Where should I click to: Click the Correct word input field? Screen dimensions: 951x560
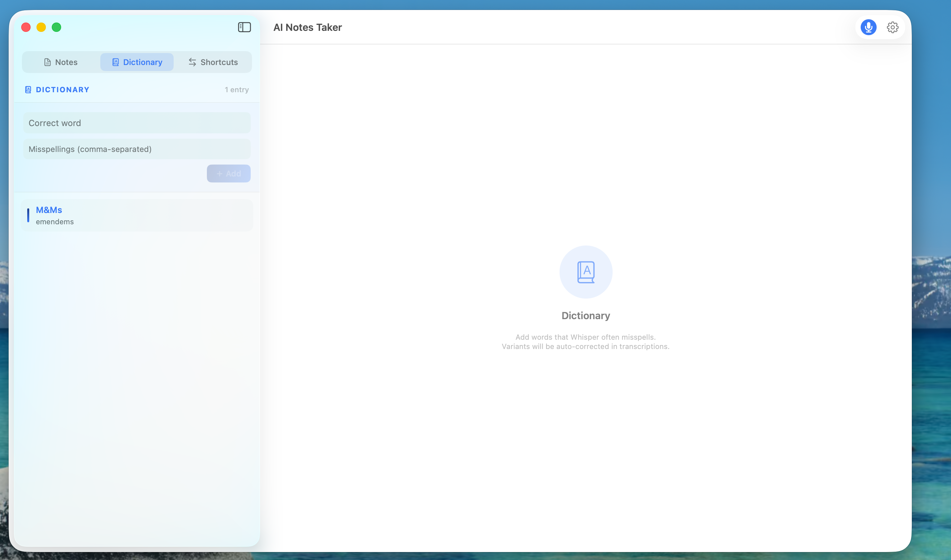[137, 123]
